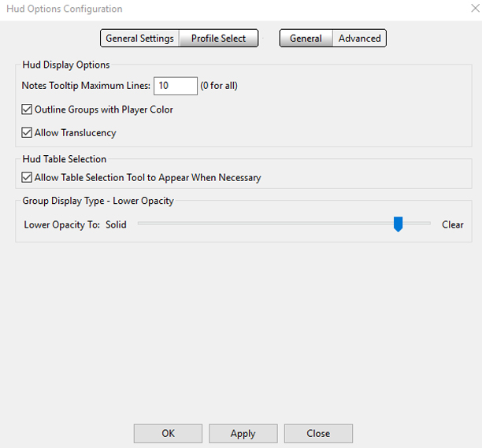This screenshot has height=448, width=482.
Task: Click the blue Lower Opacity slider handle
Action: (x=399, y=224)
